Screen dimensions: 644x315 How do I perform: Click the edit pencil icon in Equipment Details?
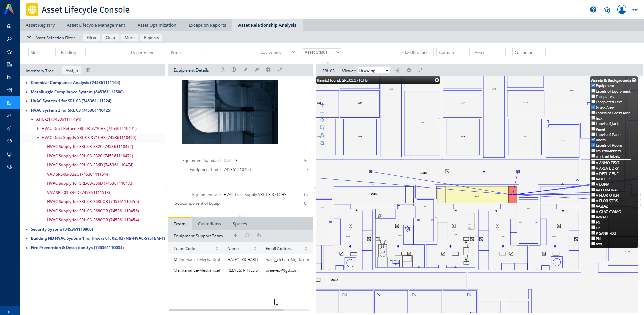pos(245,70)
